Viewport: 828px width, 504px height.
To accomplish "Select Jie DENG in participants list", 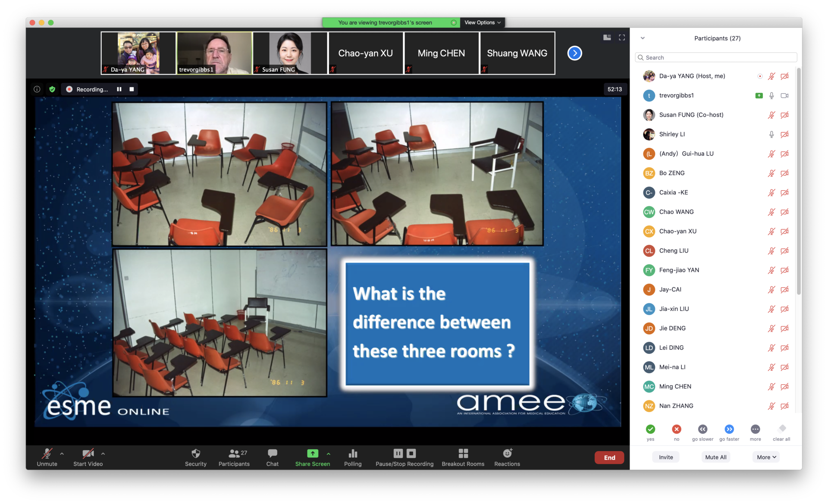I will coord(716,329).
